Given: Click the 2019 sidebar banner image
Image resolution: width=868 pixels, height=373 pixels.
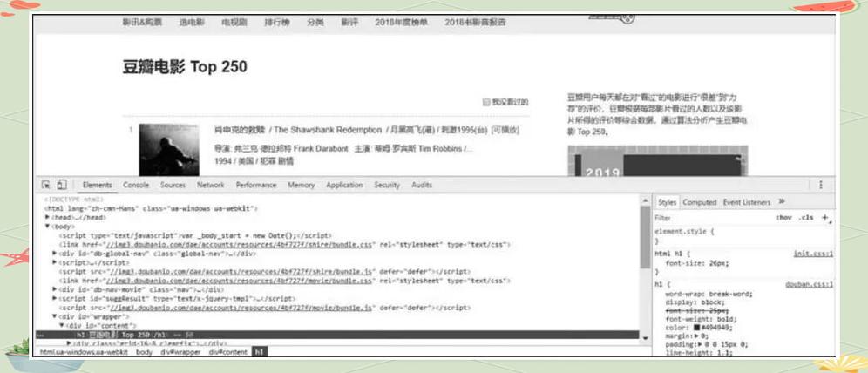Looking at the screenshot, I should tap(658, 161).
